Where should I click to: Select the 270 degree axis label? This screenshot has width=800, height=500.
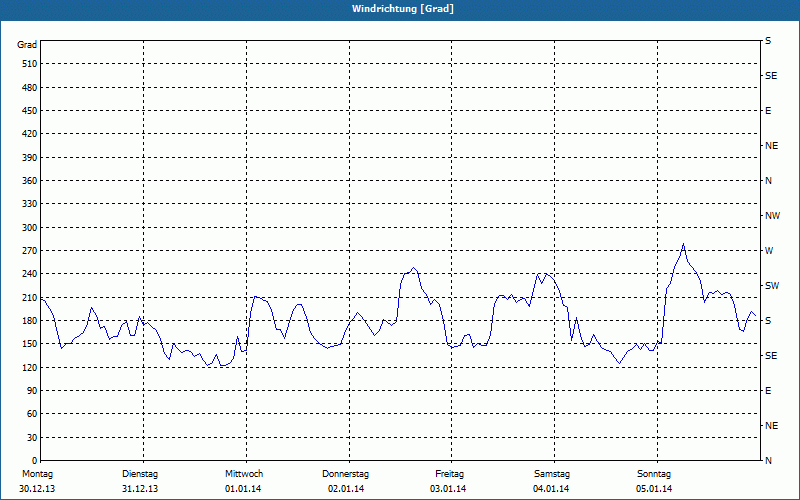coord(30,251)
